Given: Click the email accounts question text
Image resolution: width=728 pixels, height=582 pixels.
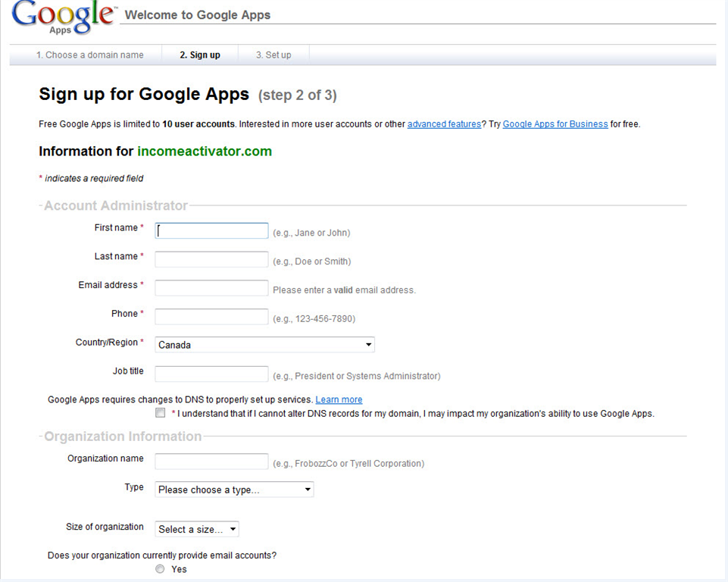Looking at the screenshot, I should [x=162, y=555].
